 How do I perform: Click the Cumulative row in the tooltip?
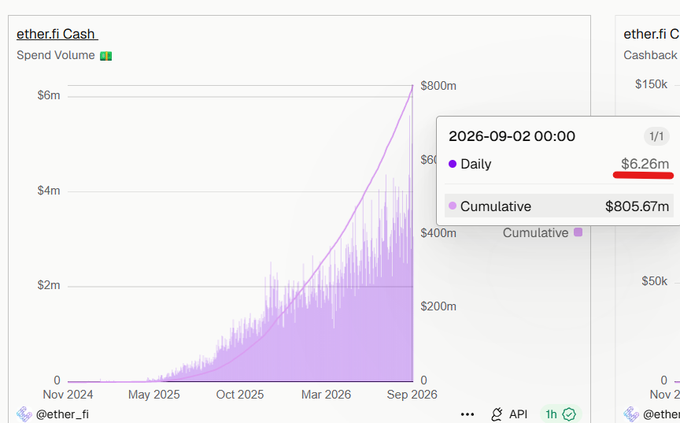click(559, 206)
